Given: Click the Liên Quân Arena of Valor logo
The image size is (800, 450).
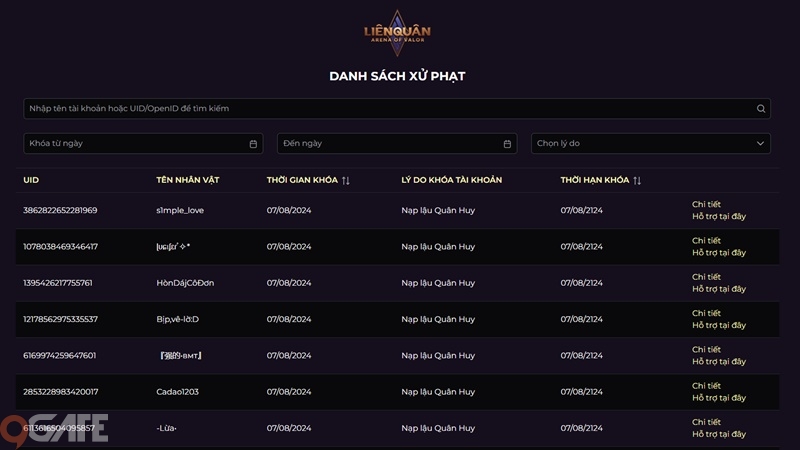Looking at the screenshot, I should (397, 33).
